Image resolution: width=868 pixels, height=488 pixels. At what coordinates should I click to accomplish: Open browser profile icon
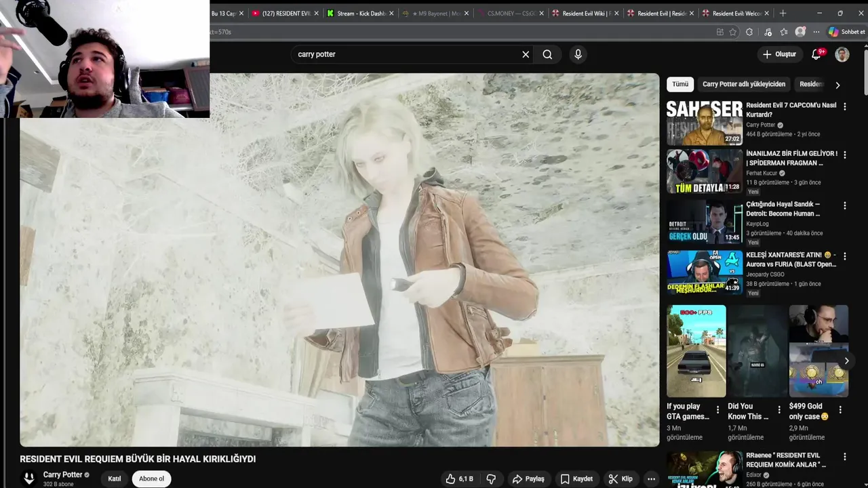(x=800, y=32)
